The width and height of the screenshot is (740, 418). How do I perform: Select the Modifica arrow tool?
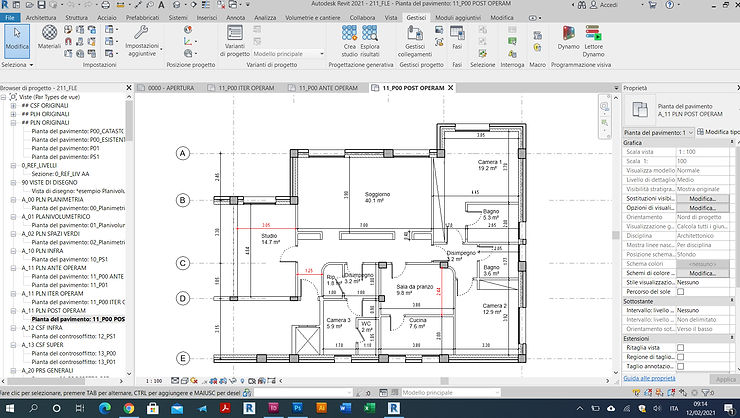(x=17, y=42)
